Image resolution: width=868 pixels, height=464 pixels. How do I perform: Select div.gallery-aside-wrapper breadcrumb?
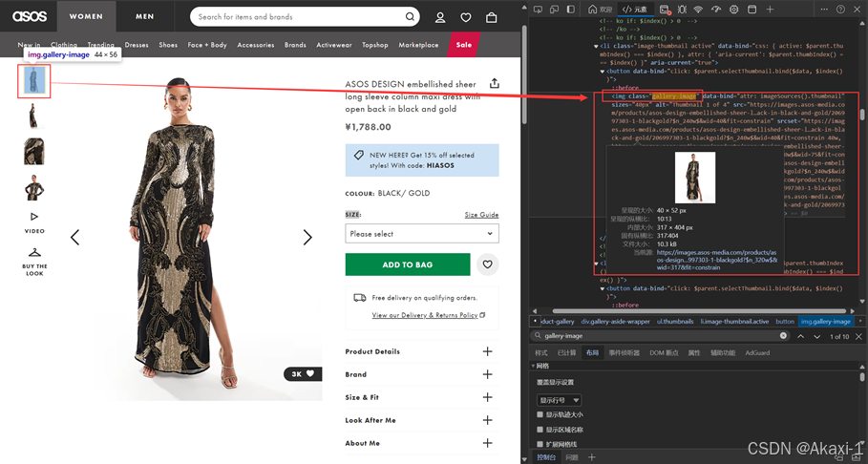pos(616,321)
